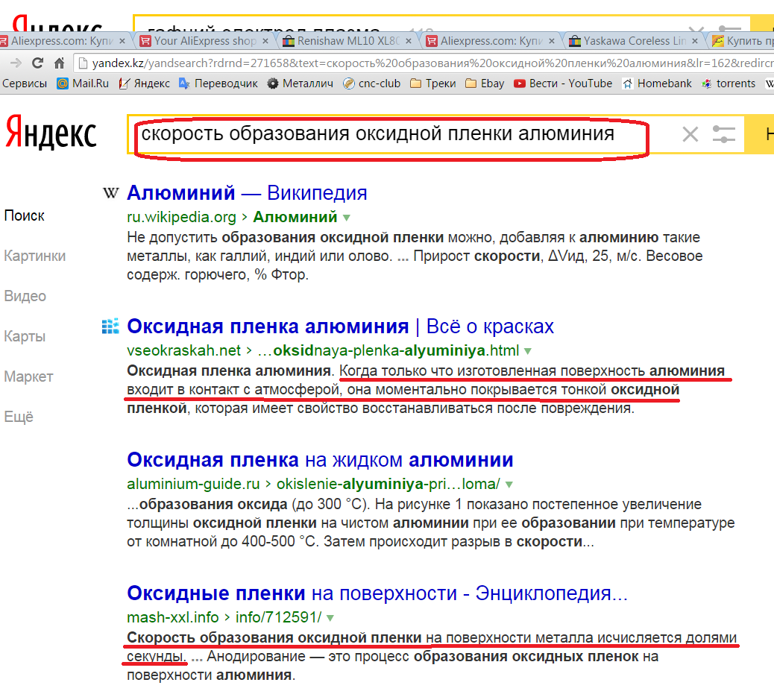The image size is (774, 700).
Task: Switch to the Renishaw ML10 XL80 tab
Action: click(x=348, y=41)
